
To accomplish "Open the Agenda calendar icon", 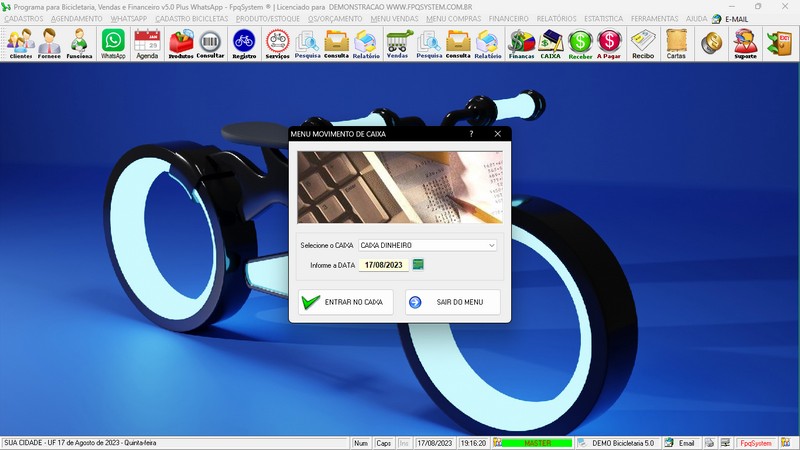I will pyautogui.click(x=147, y=43).
